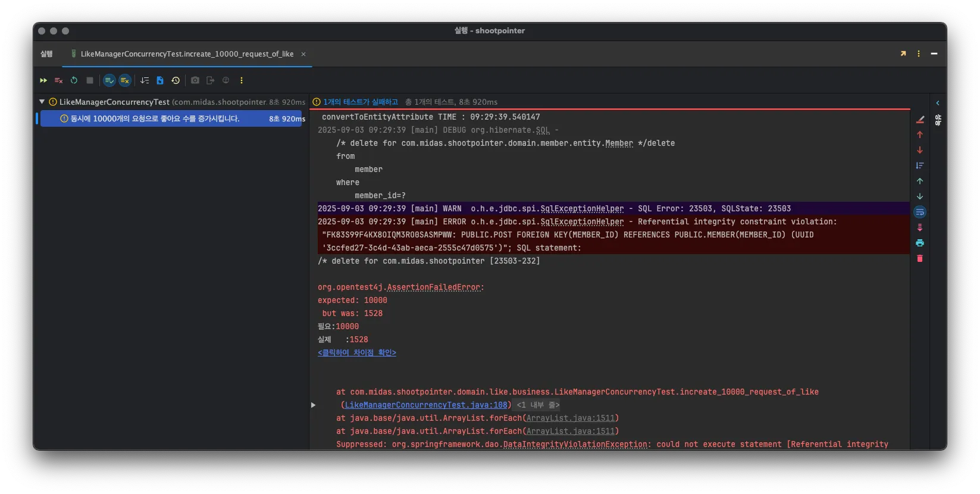Viewport: 980px width, 494px height.
Task: Switch to the LikeManagerConcurrencyTest run tab
Action: (x=187, y=54)
